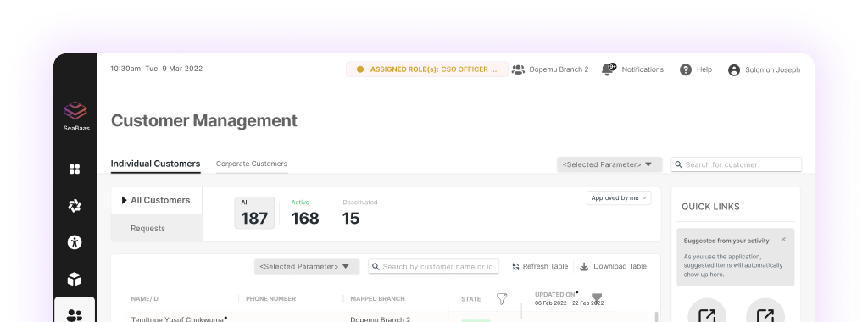Open the Selected Parameter dropdown above the table
Screen dimensions: 868x322
click(x=307, y=267)
